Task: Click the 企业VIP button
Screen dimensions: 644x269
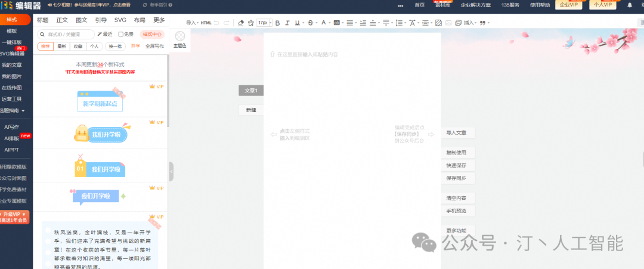Action: [568, 5]
